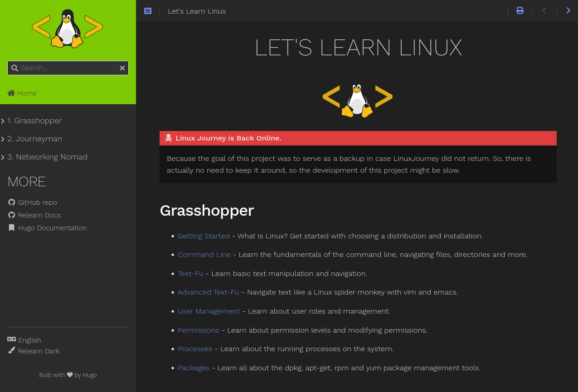Open the Hugo Documentation link
The width and height of the screenshot is (578, 392).
pos(52,227)
